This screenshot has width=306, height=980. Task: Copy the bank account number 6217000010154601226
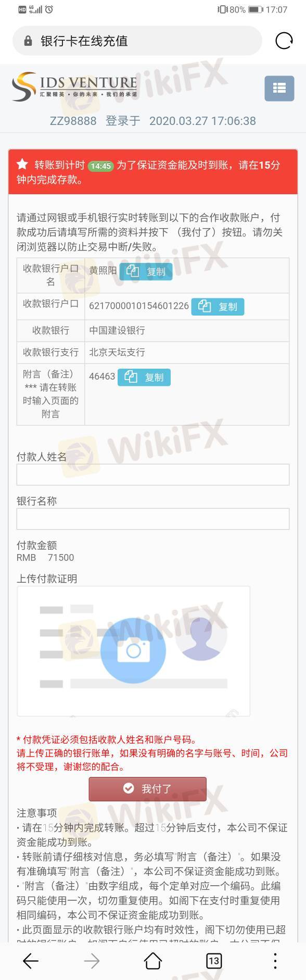(218, 307)
